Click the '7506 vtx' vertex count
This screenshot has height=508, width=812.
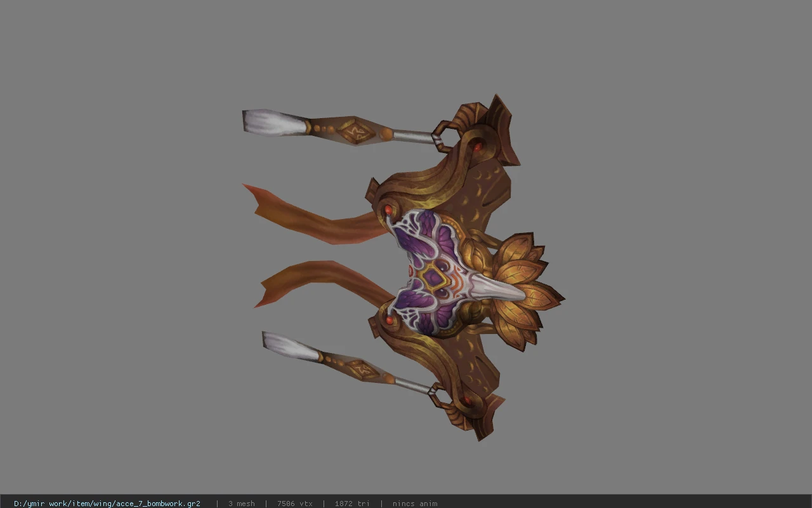[x=295, y=504]
